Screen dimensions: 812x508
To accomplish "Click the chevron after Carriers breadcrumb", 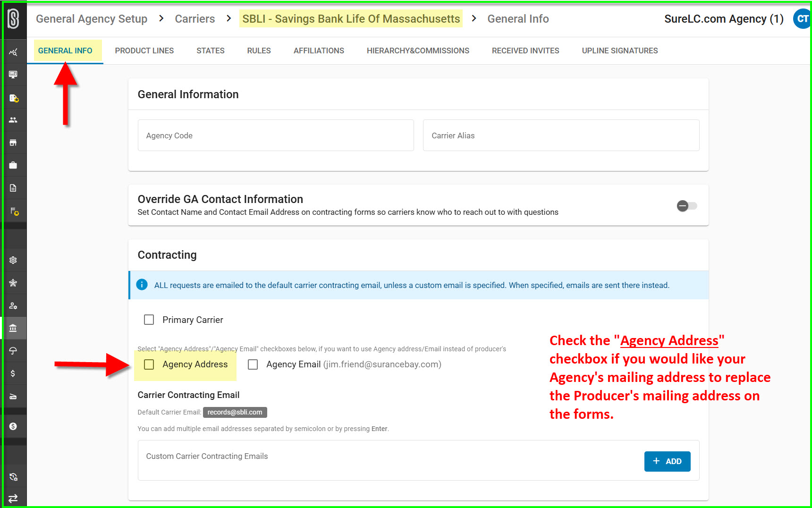I will coord(228,18).
